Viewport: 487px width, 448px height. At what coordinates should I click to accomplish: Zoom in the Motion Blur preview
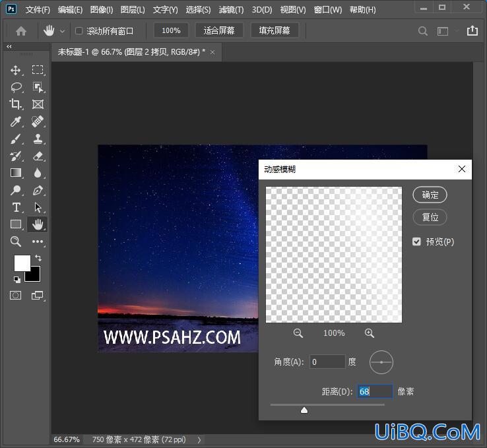370,333
